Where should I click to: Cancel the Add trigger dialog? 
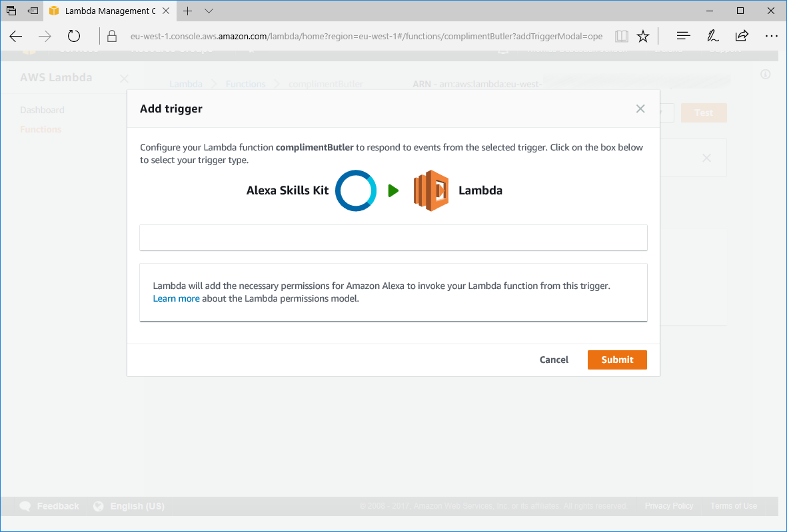[554, 360]
